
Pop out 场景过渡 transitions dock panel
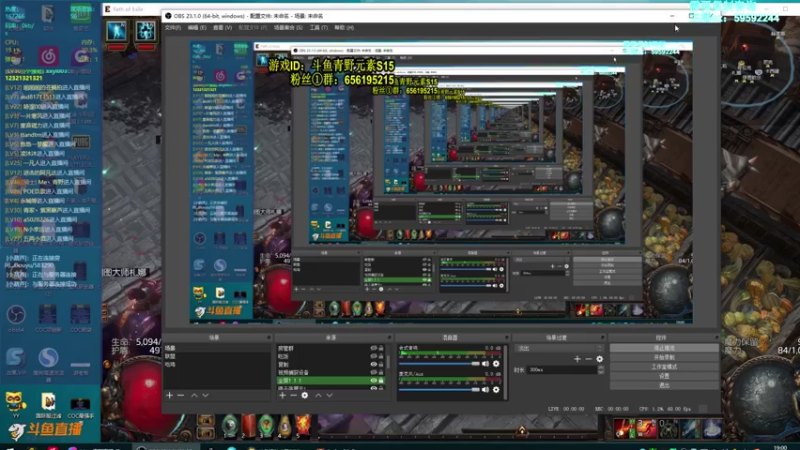pyautogui.click(x=603, y=337)
